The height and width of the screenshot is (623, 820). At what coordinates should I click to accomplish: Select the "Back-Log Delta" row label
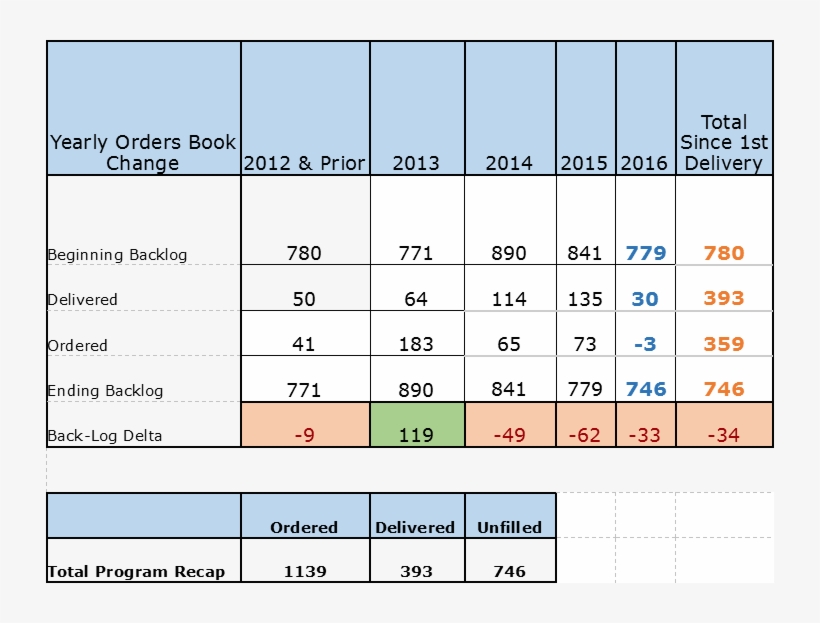click(x=104, y=436)
